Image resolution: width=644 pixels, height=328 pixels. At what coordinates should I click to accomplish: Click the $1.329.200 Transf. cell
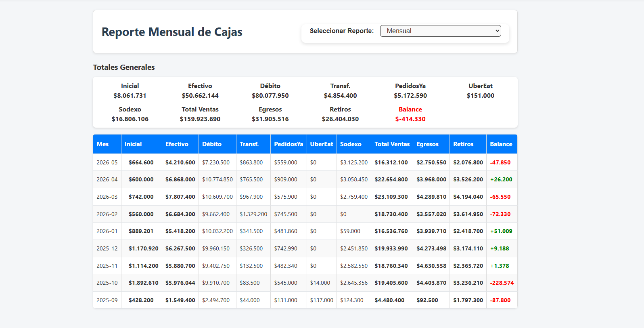click(x=253, y=214)
